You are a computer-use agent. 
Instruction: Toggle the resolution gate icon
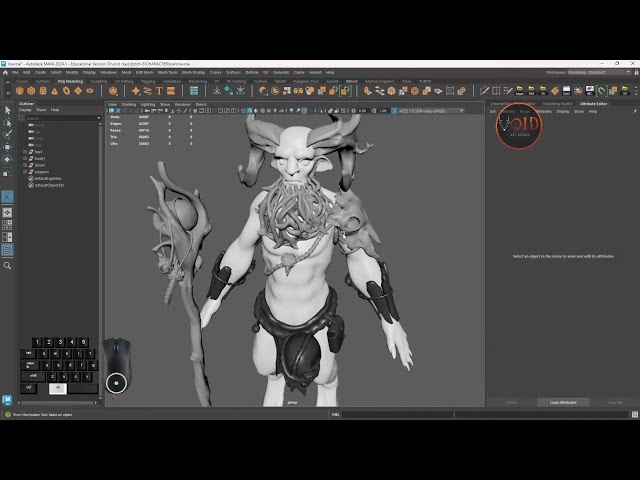(x=208, y=111)
